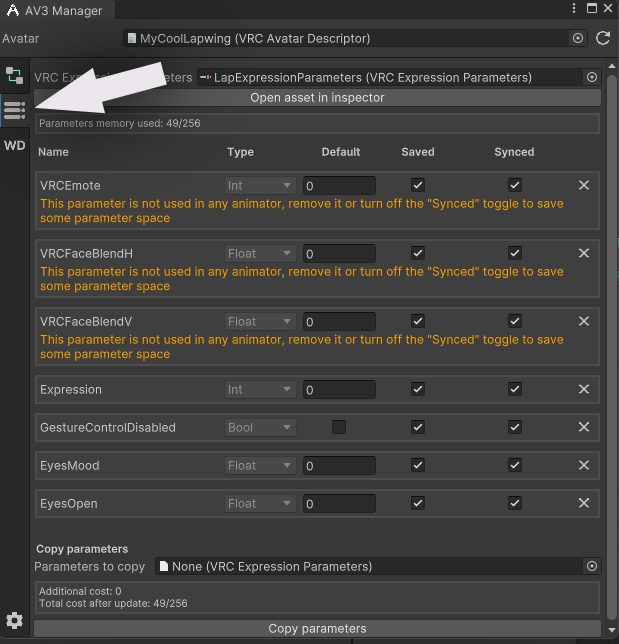Edit VRCFaceBlendV default value field
Image resolution: width=619 pixels, height=644 pixels.
pyautogui.click(x=339, y=322)
